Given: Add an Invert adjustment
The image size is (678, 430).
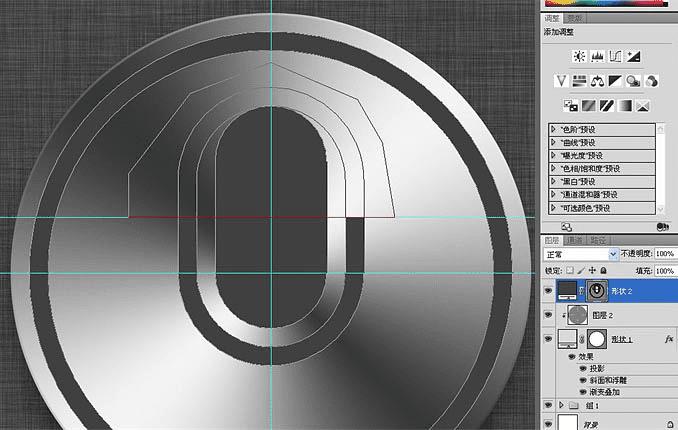Looking at the screenshot, I should (x=570, y=106).
